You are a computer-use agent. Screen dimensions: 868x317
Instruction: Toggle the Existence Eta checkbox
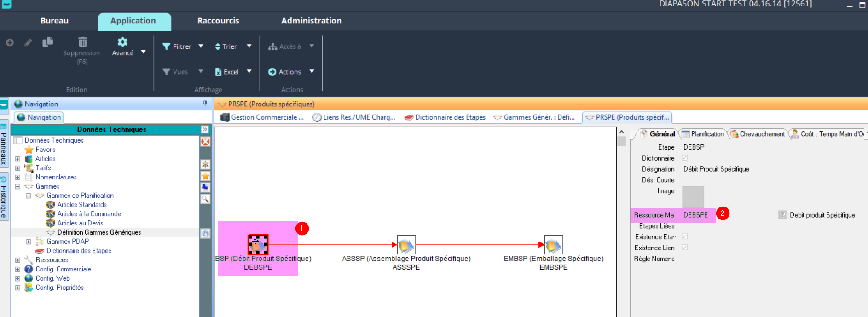684,236
